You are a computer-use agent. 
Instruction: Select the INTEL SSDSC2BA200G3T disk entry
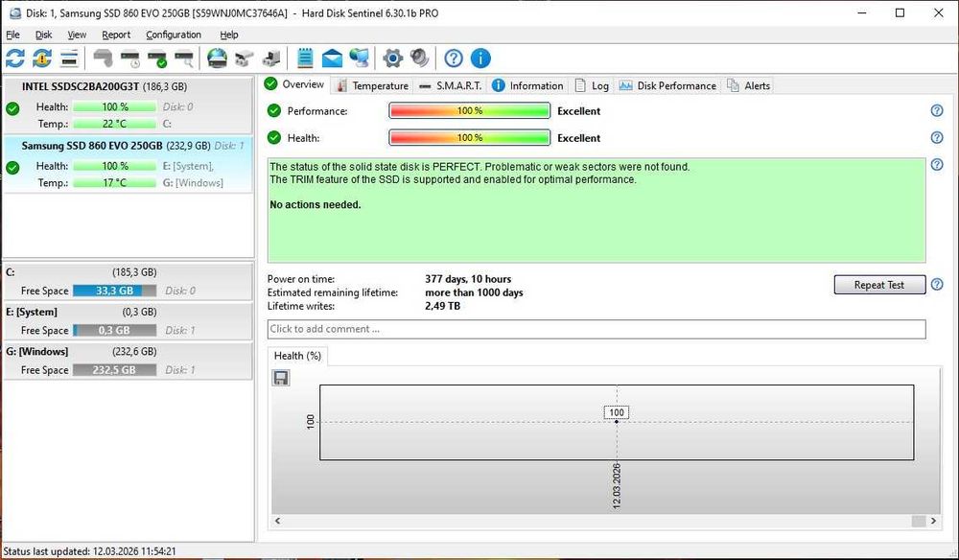pos(128,105)
